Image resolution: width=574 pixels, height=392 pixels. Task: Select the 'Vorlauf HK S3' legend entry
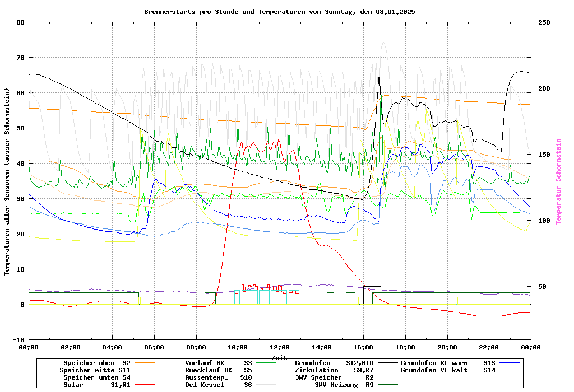point(219,363)
